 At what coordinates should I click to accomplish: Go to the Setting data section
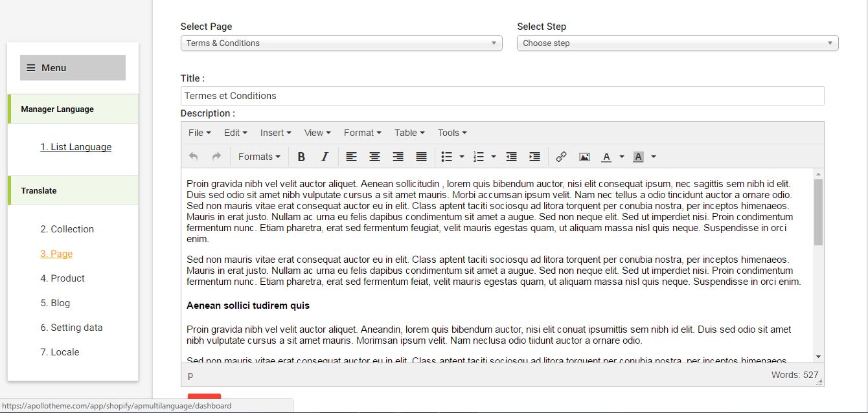71,328
